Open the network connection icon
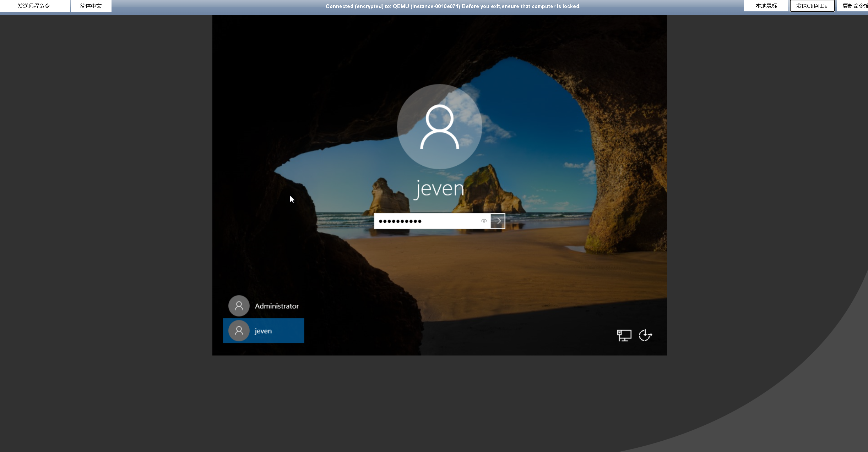This screenshot has width=868, height=452. pyautogui.click(x=624, y=335)
